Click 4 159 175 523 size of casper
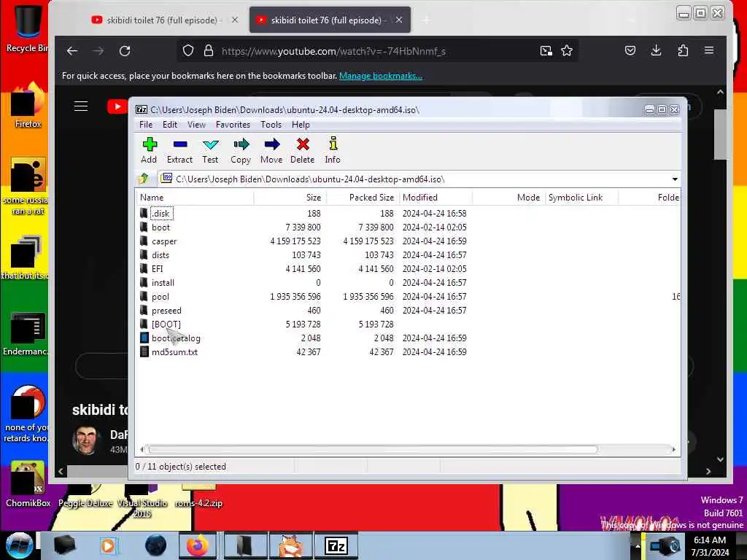 (x=295, y=241)
